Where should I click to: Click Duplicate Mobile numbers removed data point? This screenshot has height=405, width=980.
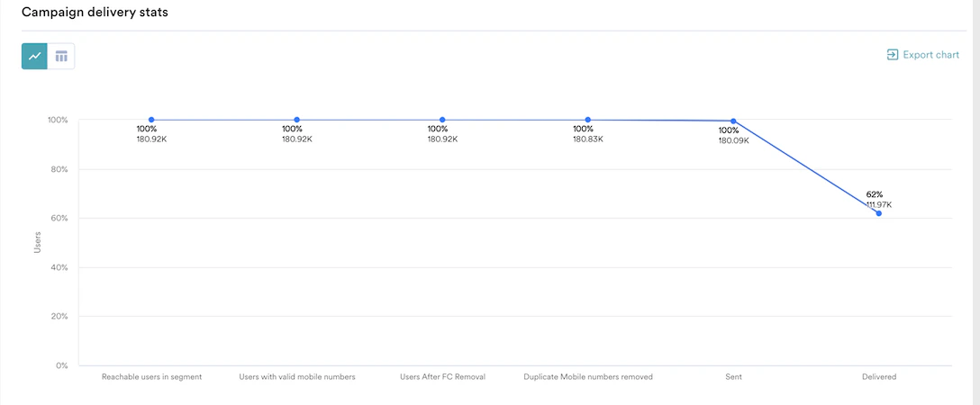pyautogui.click(x=588, y=120)
